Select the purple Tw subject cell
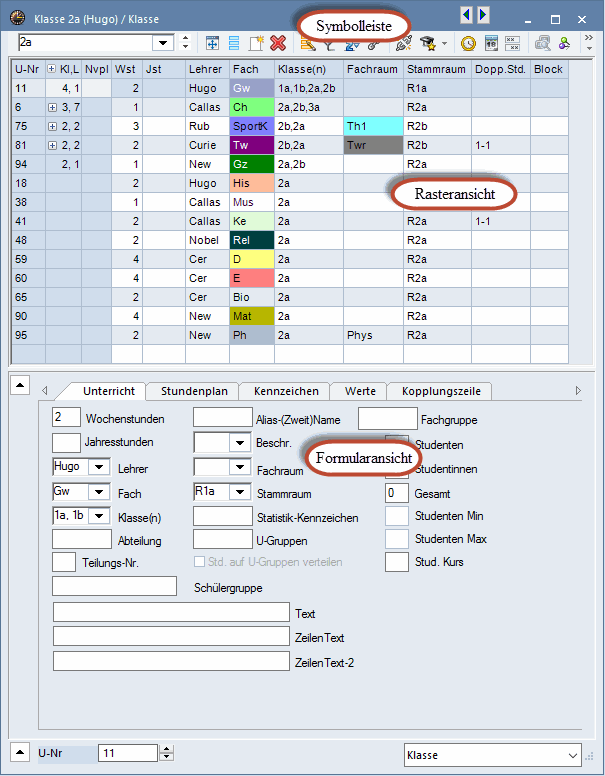 coord(250,146)
